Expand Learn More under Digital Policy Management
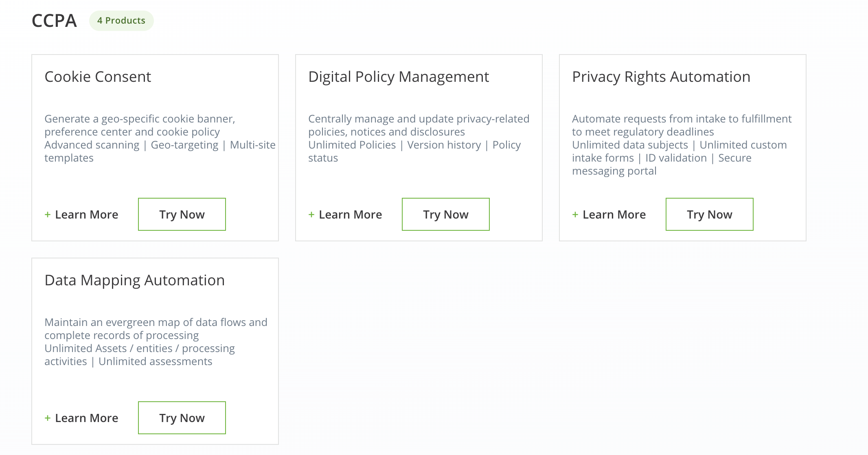The height and width of the screenshot is (455, 868). tap(350, 214)
